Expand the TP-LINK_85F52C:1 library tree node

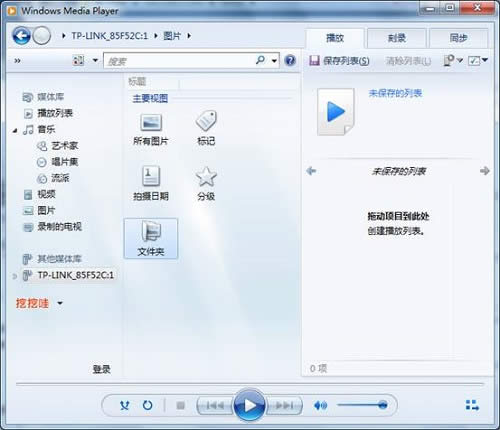pyautogui.click(x=15, y=276)
